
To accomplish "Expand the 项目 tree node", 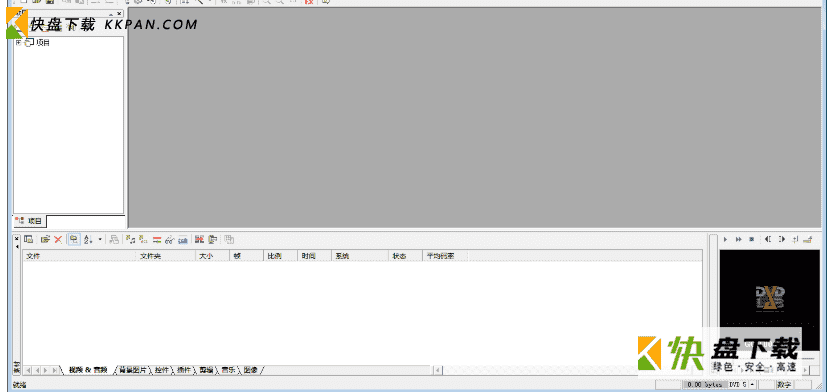I will 18,42.
